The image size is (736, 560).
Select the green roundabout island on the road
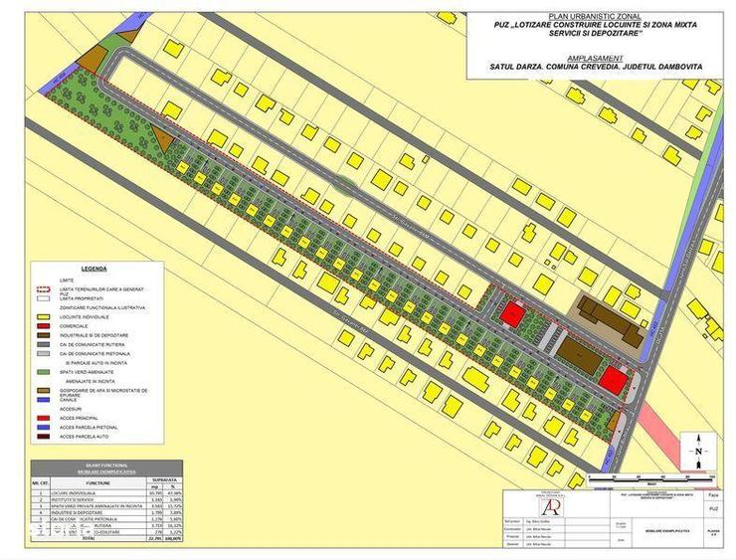[x=346, y=184]
